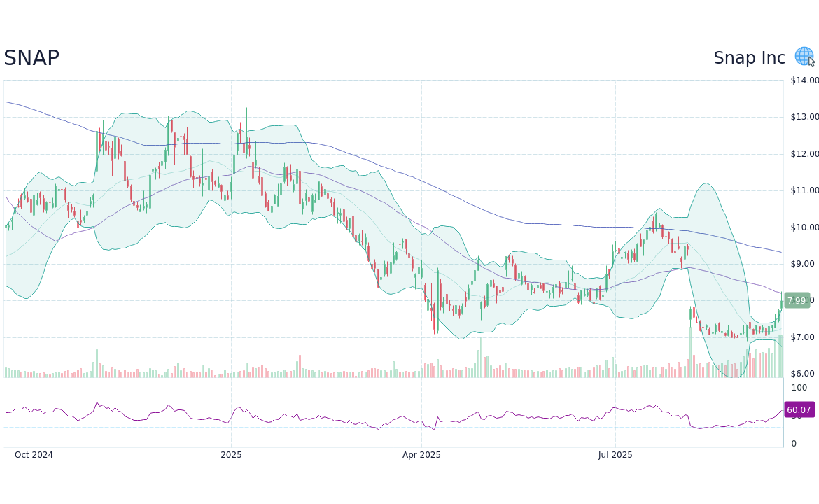
Task: Click the $13.00 price axis label
Action: click(804, 116)
